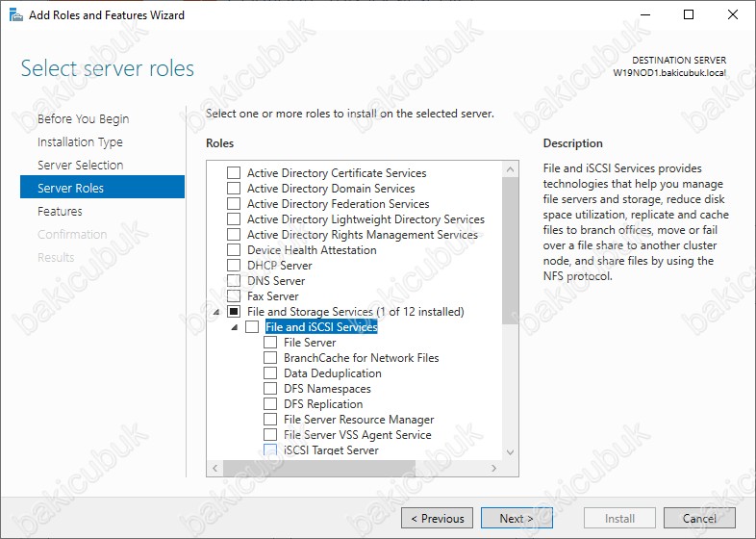Image resolution: width=756 pixels, height=539 pixels.
Task: Check the DNS Server checkbox
Action: [234, 281]
